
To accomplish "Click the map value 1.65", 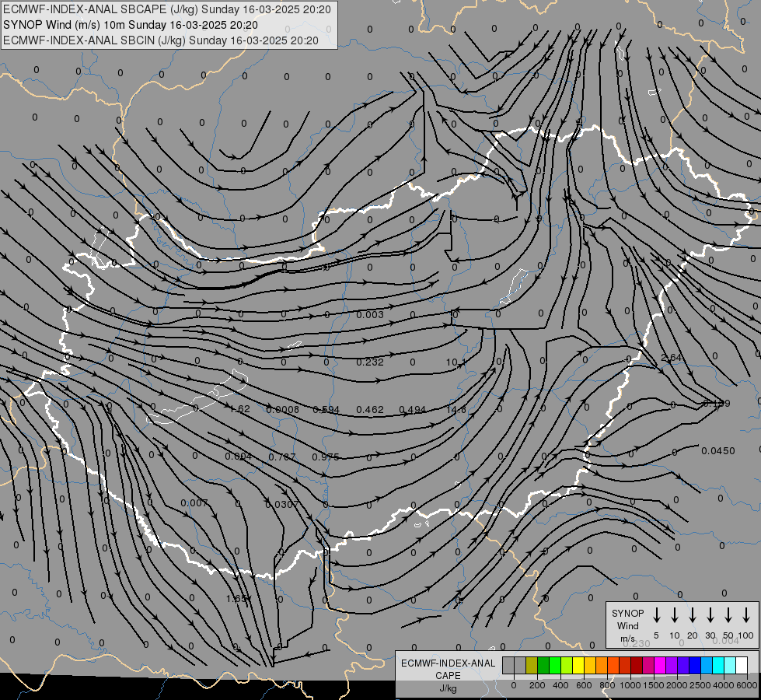I will (x=238, y=598).
